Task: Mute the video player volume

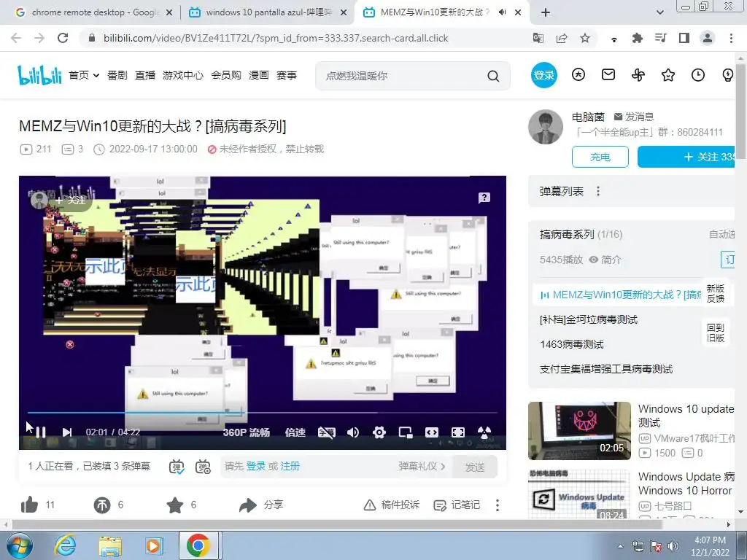Action: click(x=353, y=432)
